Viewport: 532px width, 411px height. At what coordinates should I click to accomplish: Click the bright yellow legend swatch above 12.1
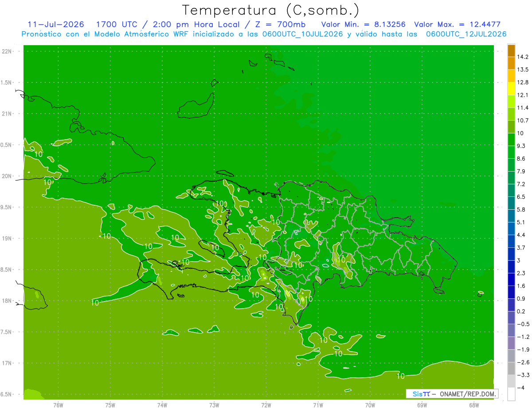(511, 89)
